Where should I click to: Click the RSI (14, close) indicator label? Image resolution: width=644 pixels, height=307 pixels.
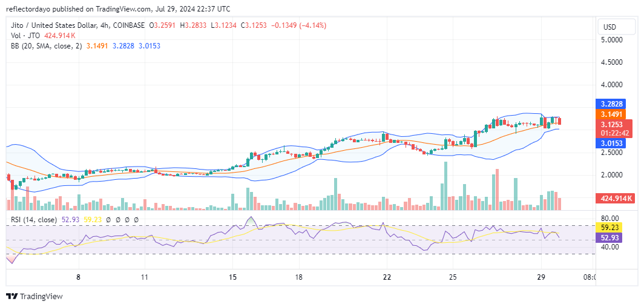click(34, 220)
